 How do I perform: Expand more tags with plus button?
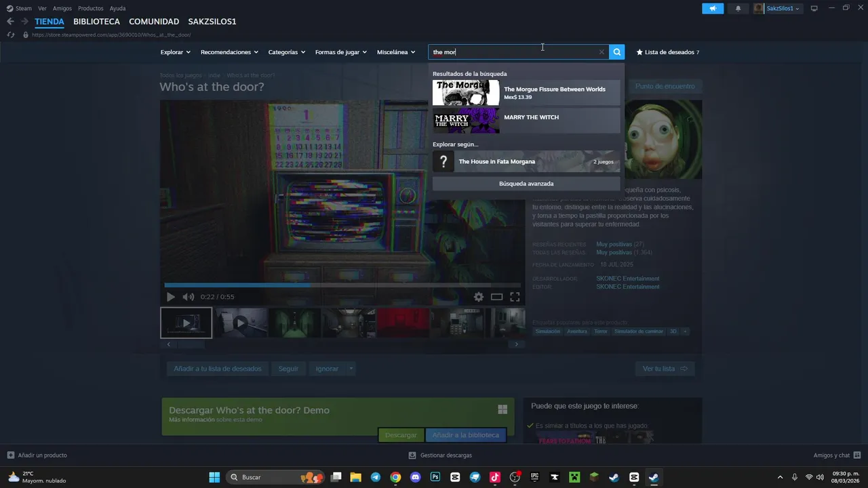point(685,331)
